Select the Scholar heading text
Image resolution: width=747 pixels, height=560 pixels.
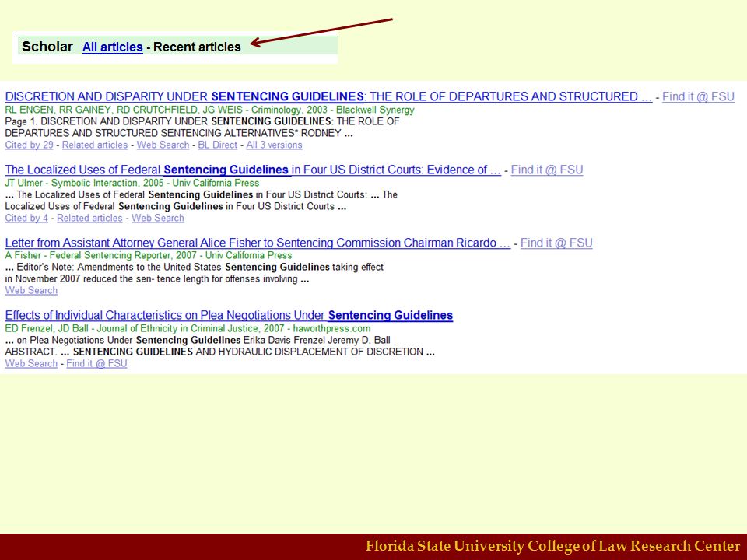point(47,47)
